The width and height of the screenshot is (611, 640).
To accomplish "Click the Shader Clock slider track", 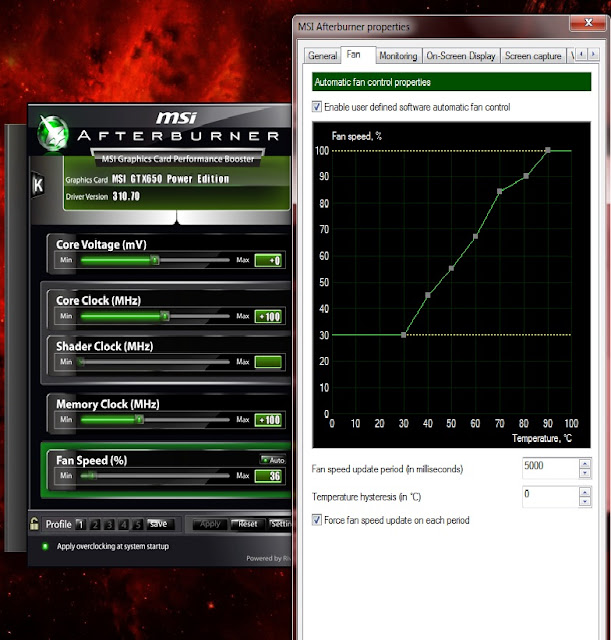I will point(155,362).
